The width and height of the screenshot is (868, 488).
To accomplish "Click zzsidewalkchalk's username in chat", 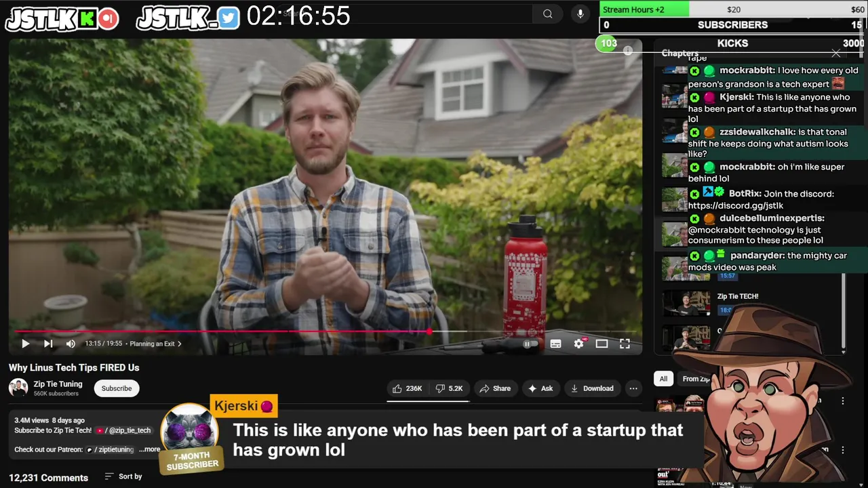I will tap(757, 132).
